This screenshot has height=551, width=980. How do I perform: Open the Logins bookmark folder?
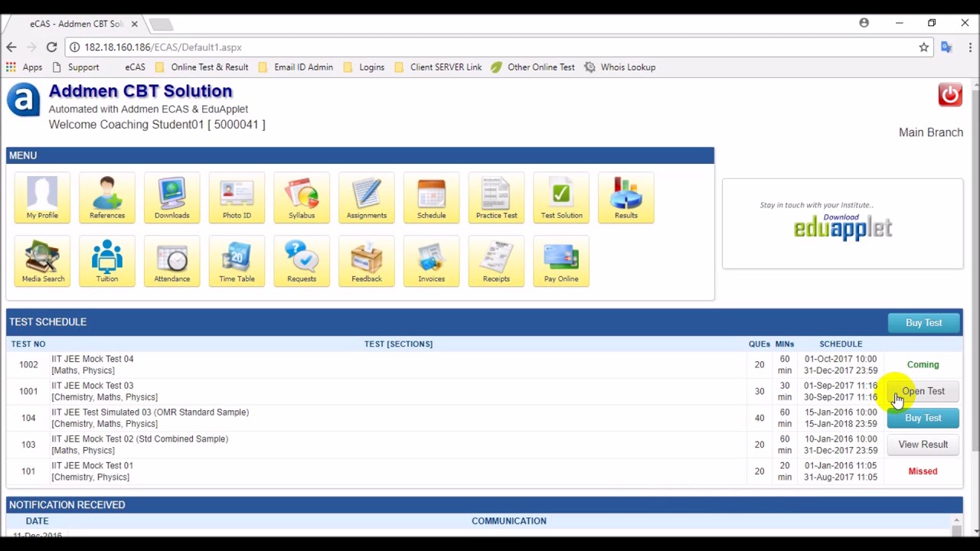pos(364,67)
